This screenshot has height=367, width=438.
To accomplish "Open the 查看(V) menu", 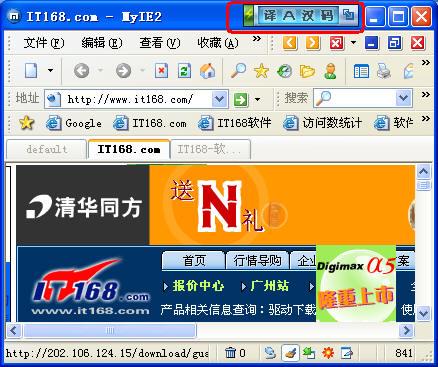I will (160, 43).
